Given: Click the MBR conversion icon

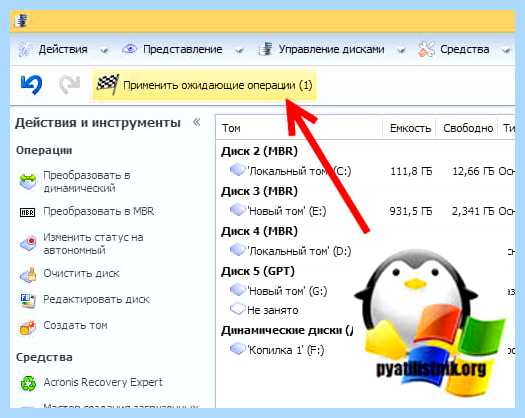Looking at the screenshot, I should point(27,212).
